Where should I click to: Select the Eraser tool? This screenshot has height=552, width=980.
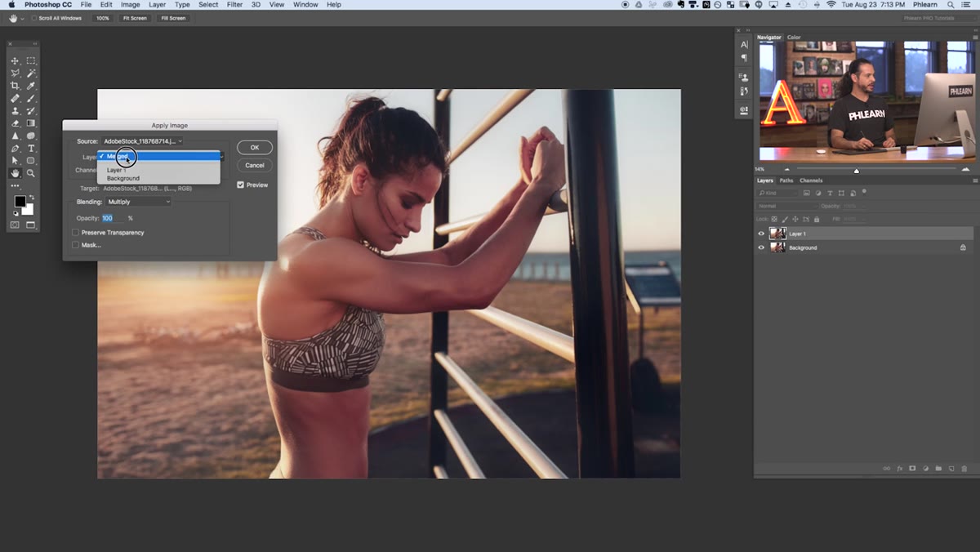[15, 123]
